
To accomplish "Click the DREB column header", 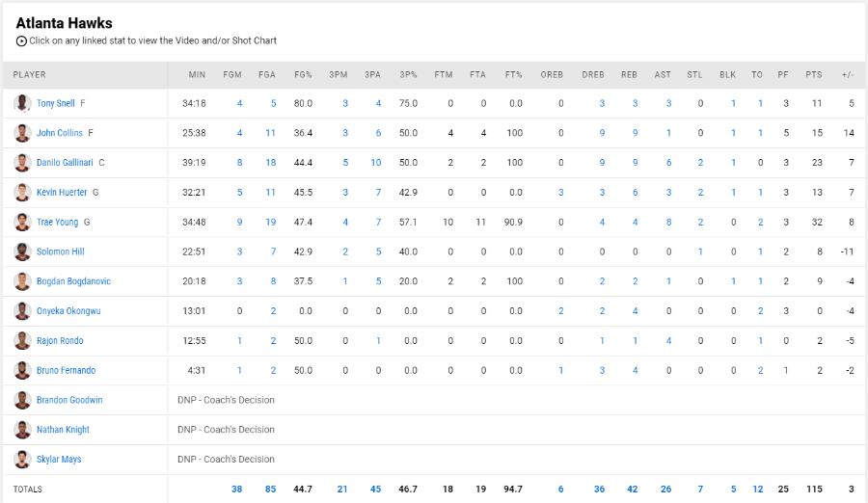I will (x=593, y=75).
